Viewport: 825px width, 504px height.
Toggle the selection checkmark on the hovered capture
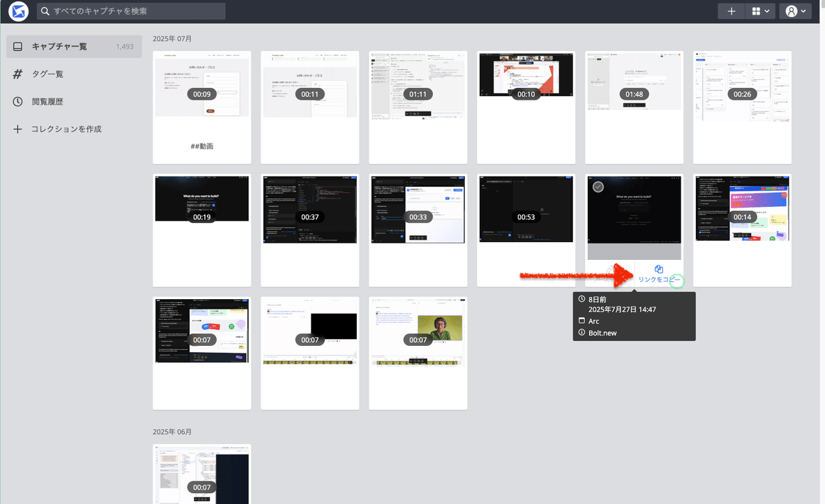pos(598,186)
